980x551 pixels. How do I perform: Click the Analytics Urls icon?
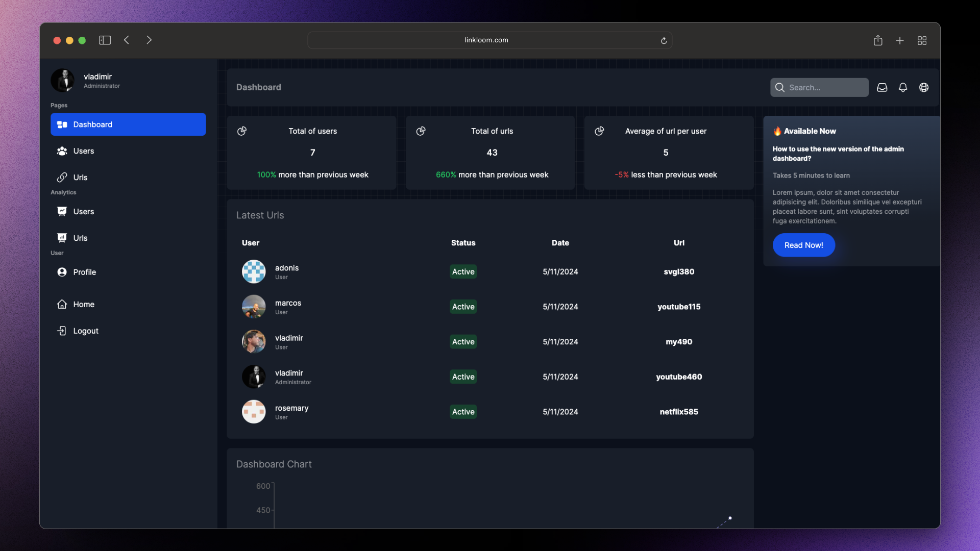(62, 238)
